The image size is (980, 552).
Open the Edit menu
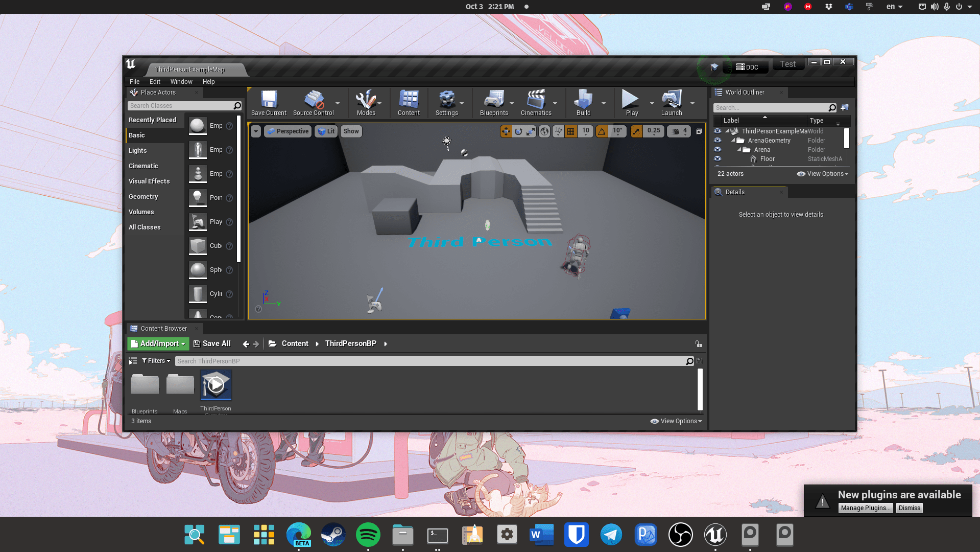point(154,81)
